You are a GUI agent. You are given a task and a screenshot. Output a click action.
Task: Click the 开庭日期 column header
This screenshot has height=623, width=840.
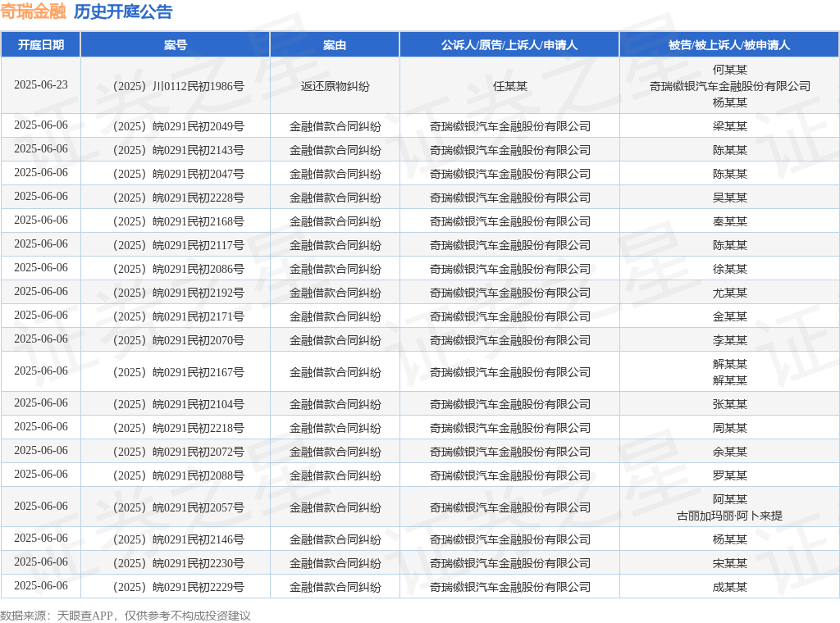pos(41,45)
